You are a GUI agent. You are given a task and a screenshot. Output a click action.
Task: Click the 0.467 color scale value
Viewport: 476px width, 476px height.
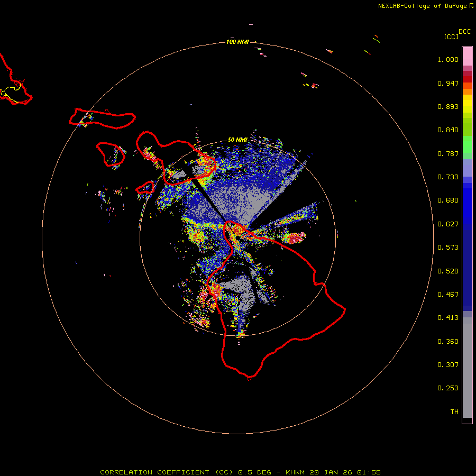448,295
